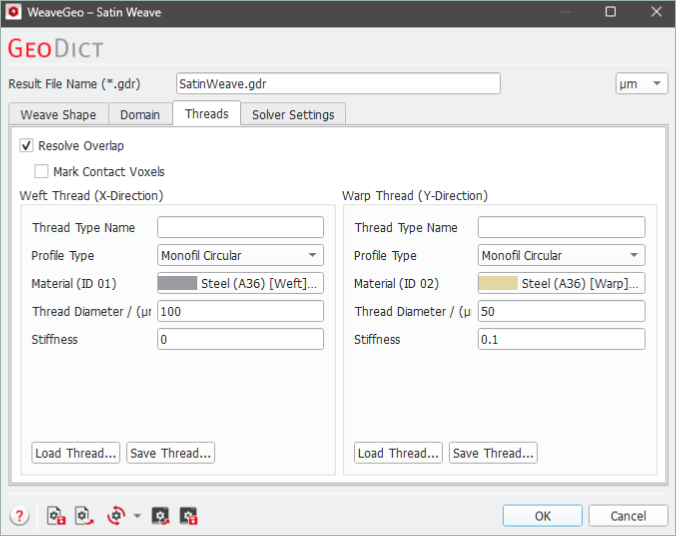Click Weft Thread Diameter field showing 100
676x536 pixels.
click(x=240, y=311)
